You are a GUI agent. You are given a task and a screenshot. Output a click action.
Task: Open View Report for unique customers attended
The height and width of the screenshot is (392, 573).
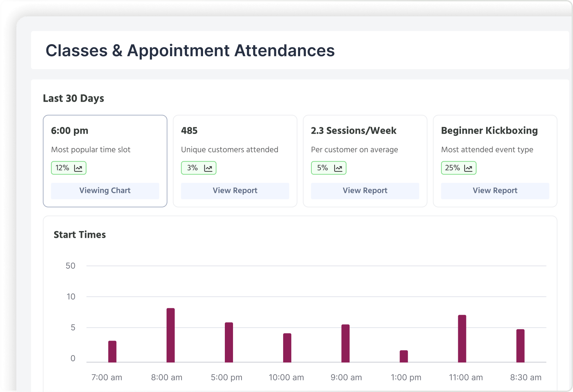pos(235,191)
